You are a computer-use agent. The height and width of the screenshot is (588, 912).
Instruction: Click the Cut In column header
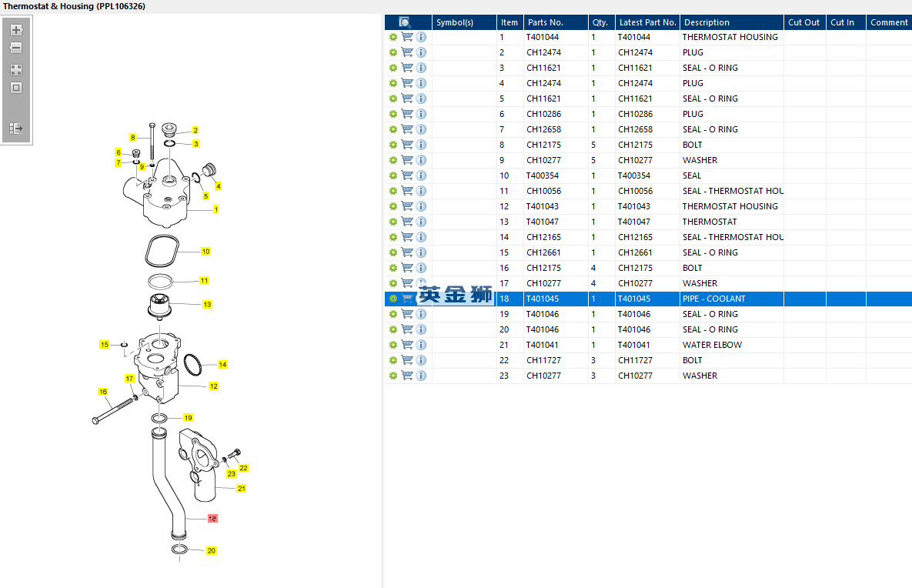(846, 22)
